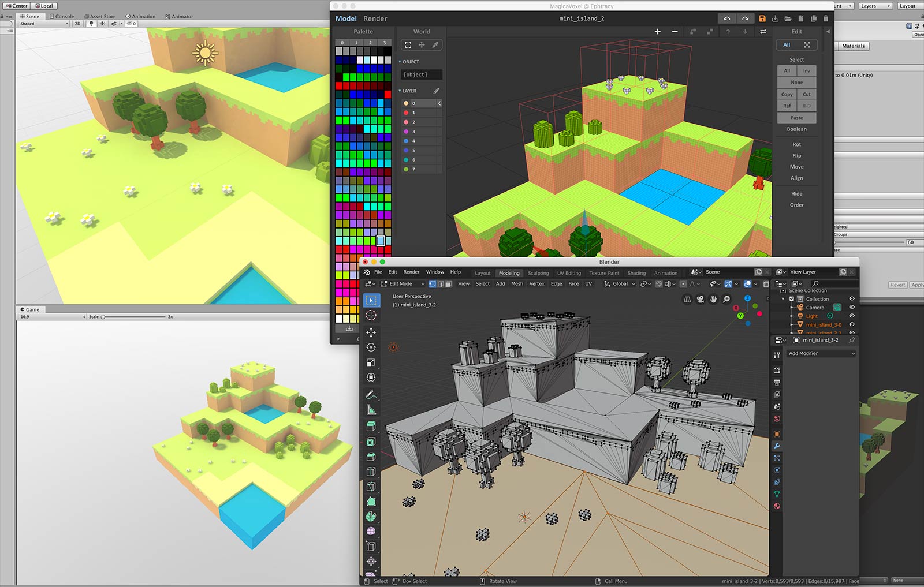Toggle the 2D view button in Unity
The width and height of the screenshot is (924, 587).
pyautogui.click(x=77, y=24)
